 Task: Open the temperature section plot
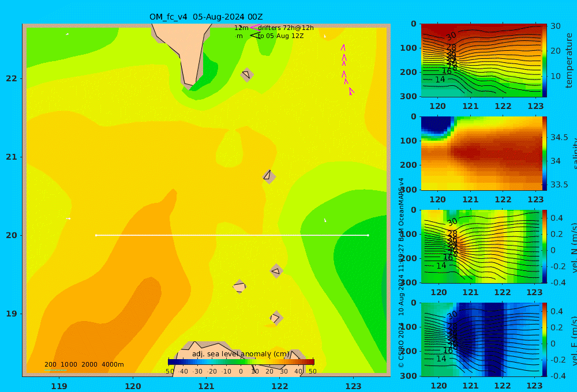pyautogui.click(x=481, y=61)
